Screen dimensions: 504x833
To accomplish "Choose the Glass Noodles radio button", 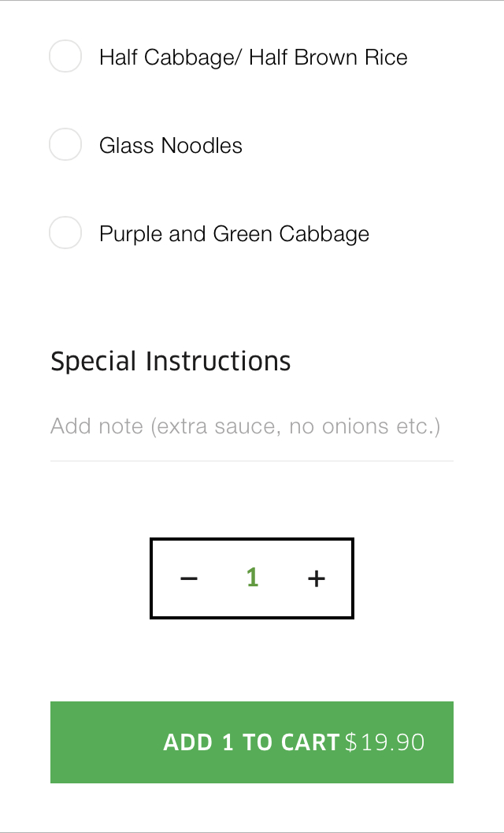I will coord(65,145).
